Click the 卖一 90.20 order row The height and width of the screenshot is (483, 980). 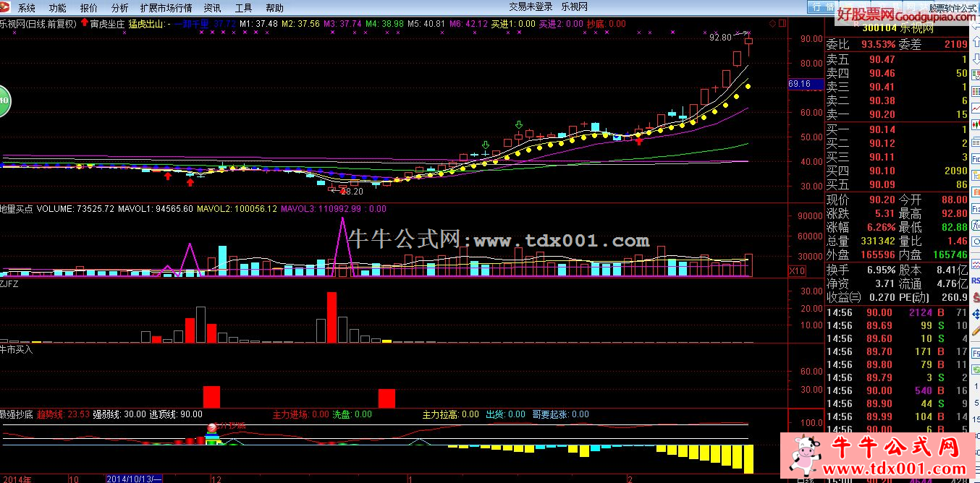(897, 114)
